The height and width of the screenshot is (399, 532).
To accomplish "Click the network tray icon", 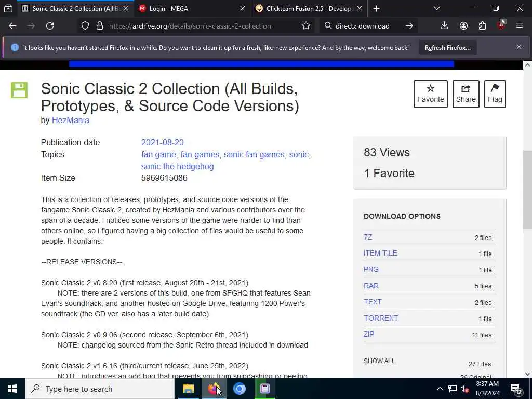I will click(453, 389).
